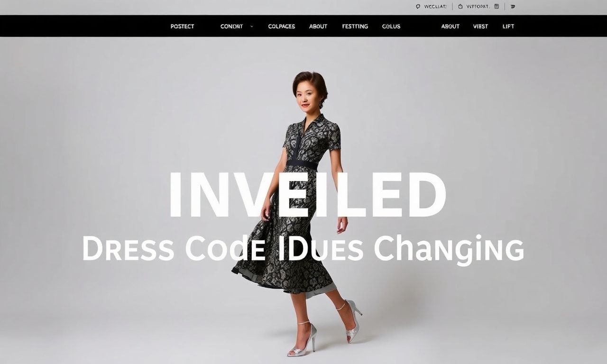This screenshot has width=607, height=364.
Task: Click the LIFT navigation item
Action: (508, 27)
